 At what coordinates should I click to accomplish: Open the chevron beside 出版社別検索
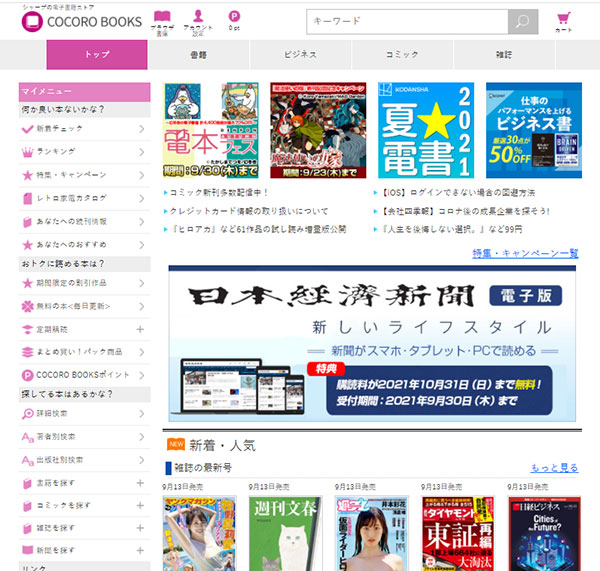click(142, 460)
